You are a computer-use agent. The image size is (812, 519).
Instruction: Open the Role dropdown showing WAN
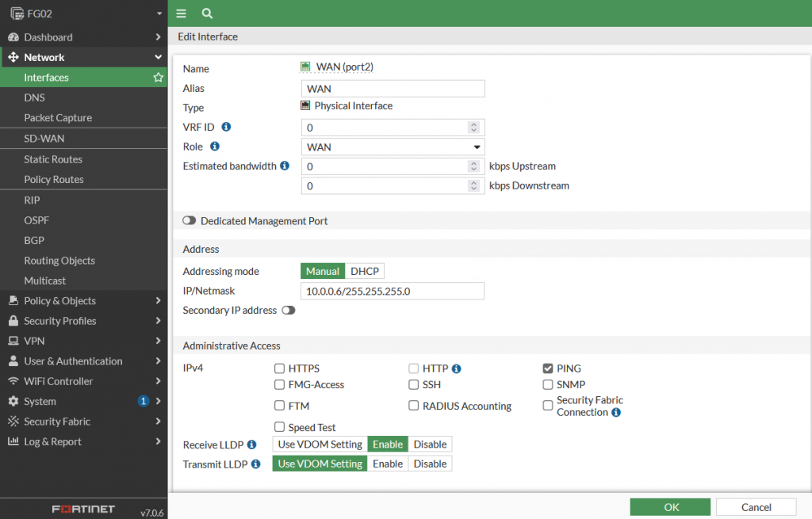393,147
